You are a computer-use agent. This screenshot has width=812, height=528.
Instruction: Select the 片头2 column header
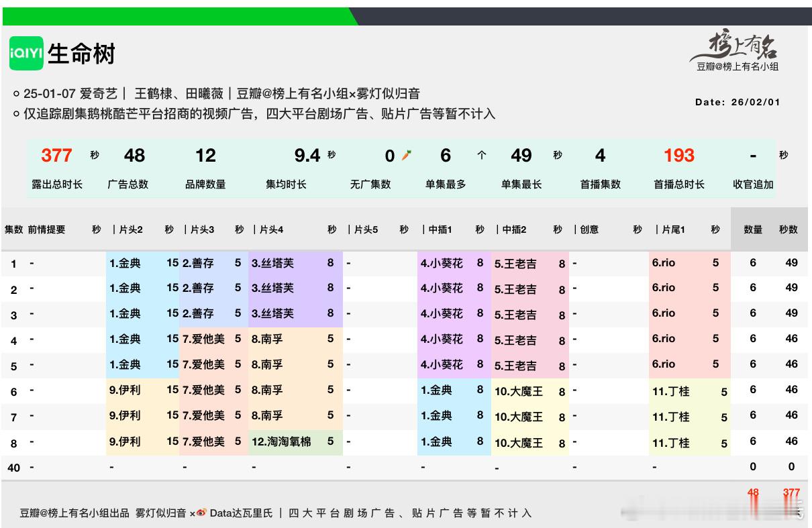click(x=128, y=229)
